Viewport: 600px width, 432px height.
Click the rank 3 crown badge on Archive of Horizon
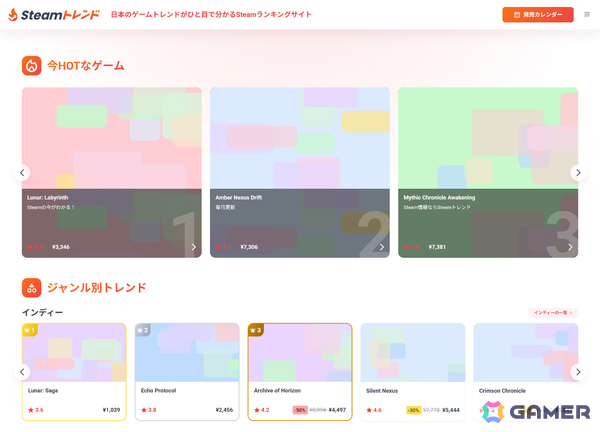255,330
